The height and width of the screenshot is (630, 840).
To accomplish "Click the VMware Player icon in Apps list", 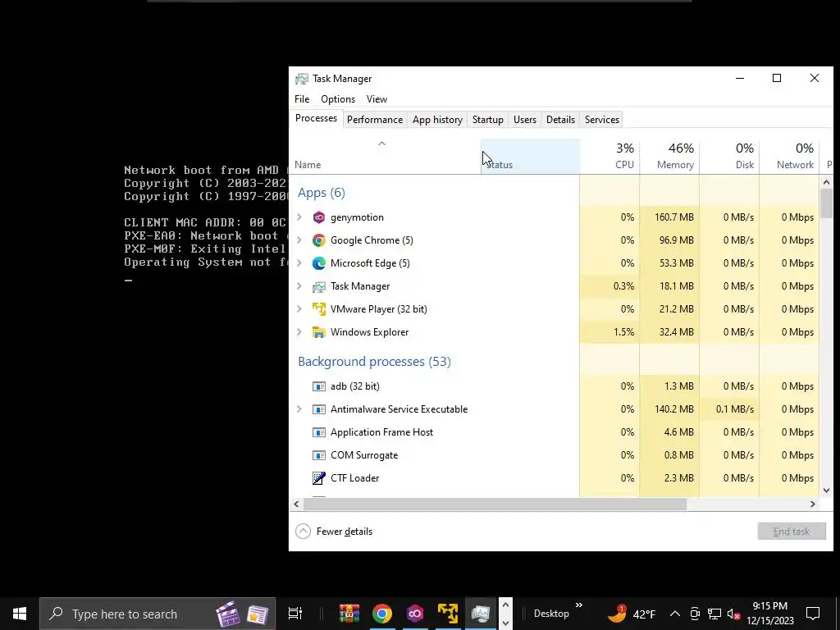I will pyautogui.click(x=319, y=309).
